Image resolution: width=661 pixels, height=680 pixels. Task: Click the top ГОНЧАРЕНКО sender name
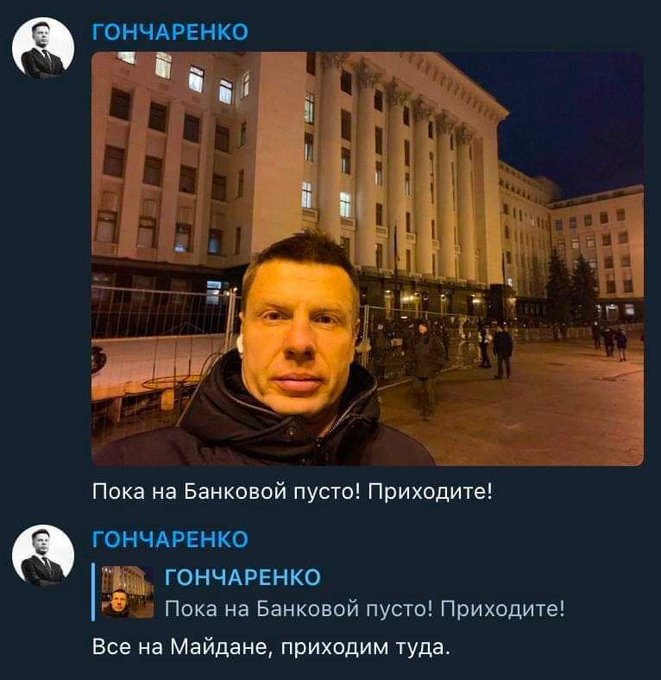[170, 32]
